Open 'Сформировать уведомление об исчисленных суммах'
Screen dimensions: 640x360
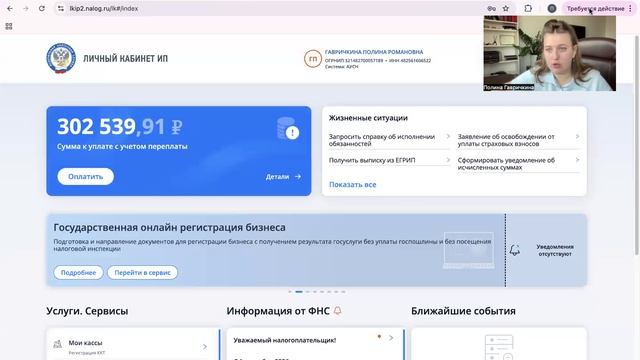[506, 164]
